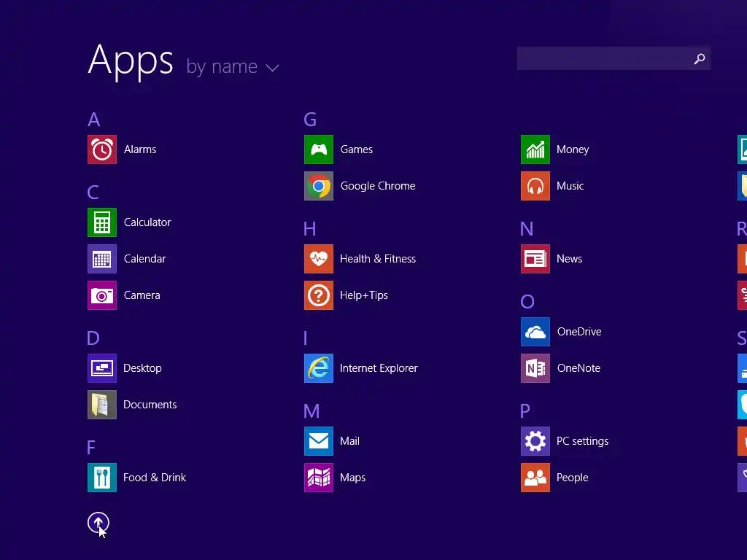Open the Maps app icon

tap(319, 478)
